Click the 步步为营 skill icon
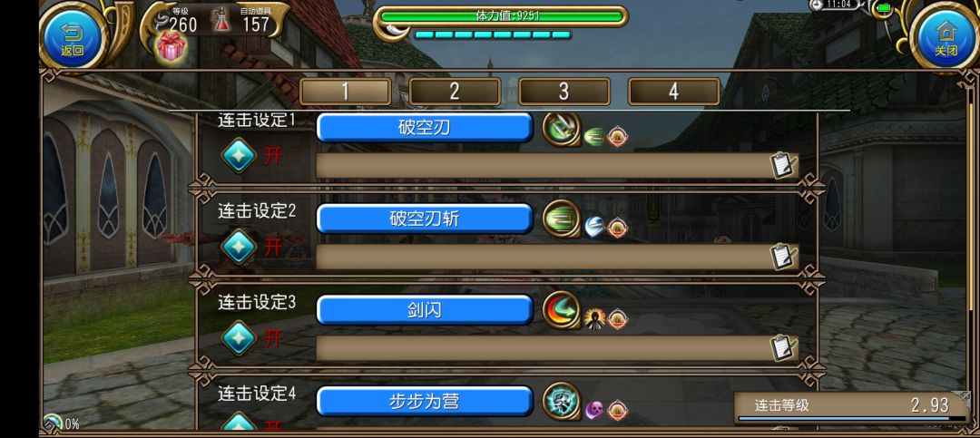Screen dimensions: 980x438 pyautogui.click(x=562, y=401)
